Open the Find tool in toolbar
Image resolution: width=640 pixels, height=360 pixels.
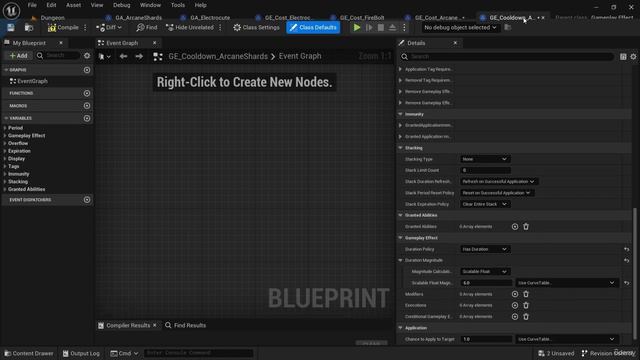click(x=147, y=27)
